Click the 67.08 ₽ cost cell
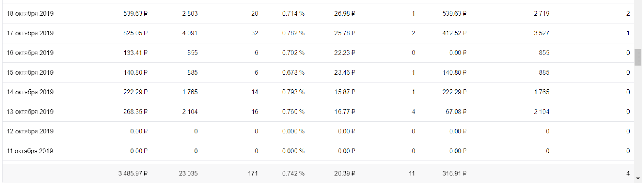This screenshot has height=183, width=644. pos(456,112)
